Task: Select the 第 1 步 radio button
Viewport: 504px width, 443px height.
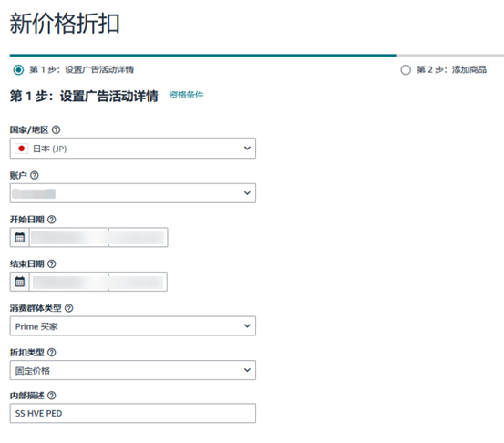Action: 18,70
